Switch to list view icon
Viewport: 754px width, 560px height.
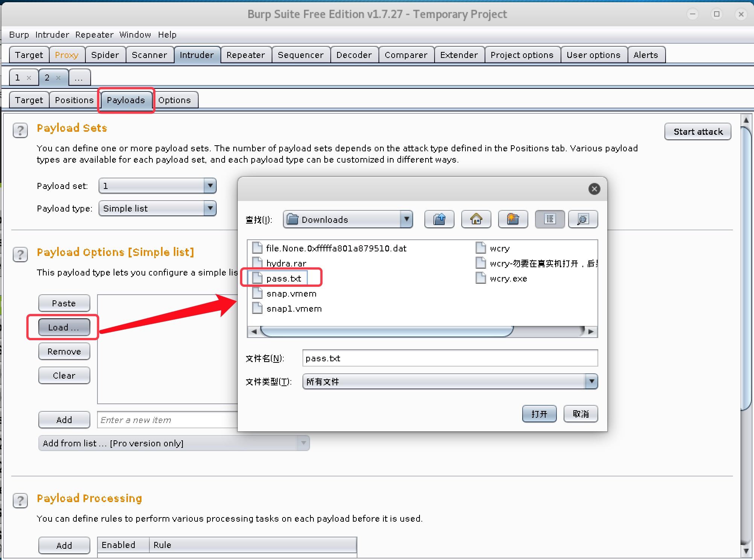coord(550,219)
